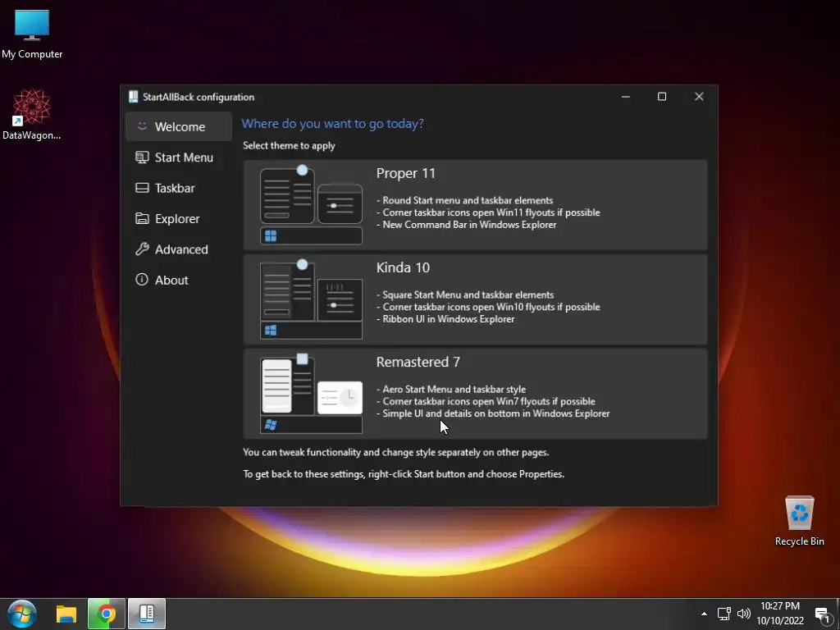Apply the Kinda 10 theme
The width and height of the screenshot is (840, 630).
[475, 299]
